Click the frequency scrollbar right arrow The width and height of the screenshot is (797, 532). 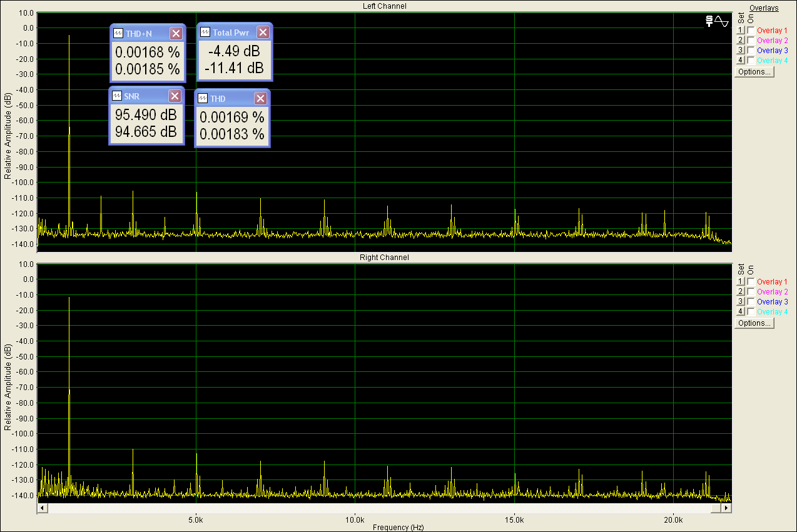727,508
